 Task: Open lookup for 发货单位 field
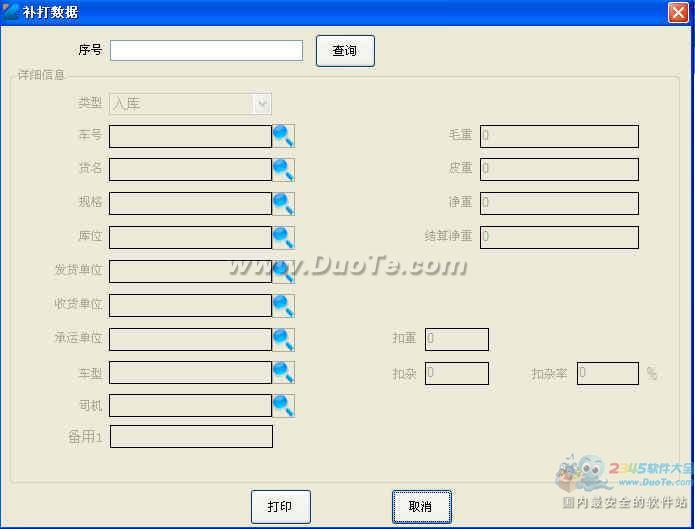283,272
